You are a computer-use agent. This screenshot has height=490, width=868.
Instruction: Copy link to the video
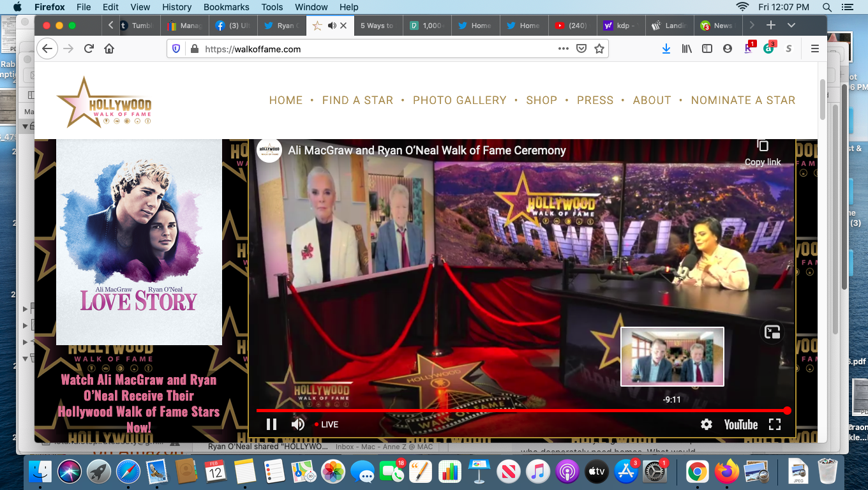point(763,153)
